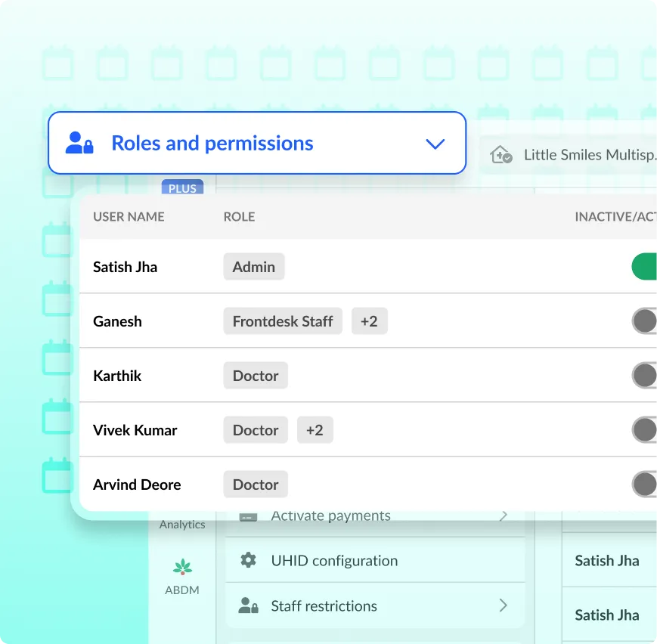Click the USER NAME column header
This screenshot has height=644, width=657.
(129, 217)
